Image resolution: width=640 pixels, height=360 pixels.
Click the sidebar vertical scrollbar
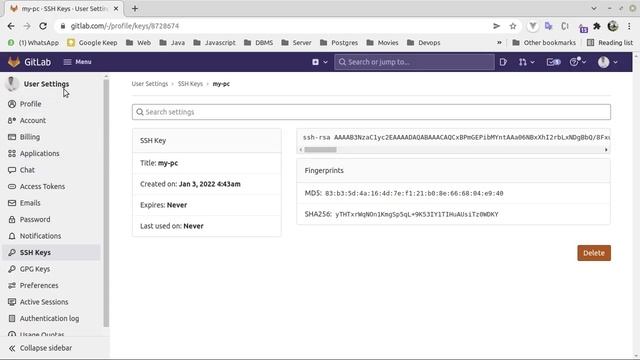[x=106, y=203]
